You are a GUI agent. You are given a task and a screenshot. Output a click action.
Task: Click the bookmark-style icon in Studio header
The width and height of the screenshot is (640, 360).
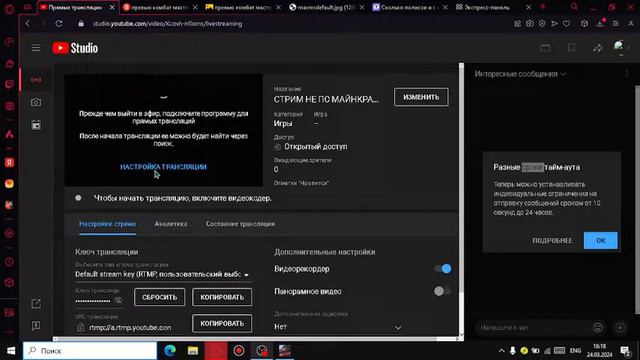point(571,48)
